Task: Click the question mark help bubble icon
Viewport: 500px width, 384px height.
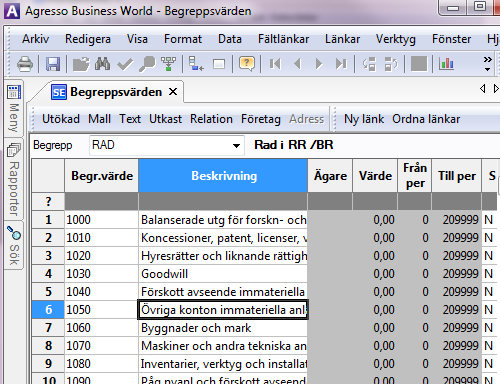Action: [x=247, y=63]
